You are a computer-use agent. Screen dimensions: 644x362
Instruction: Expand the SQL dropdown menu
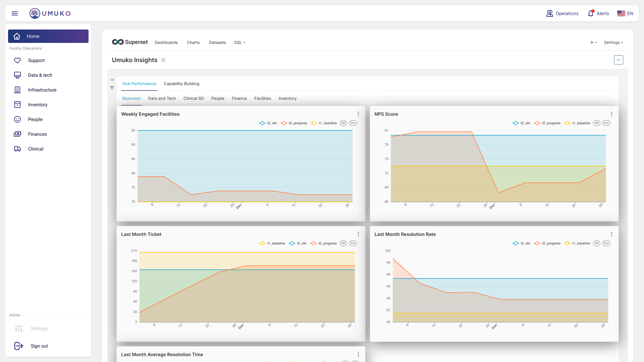click(240, 43)
